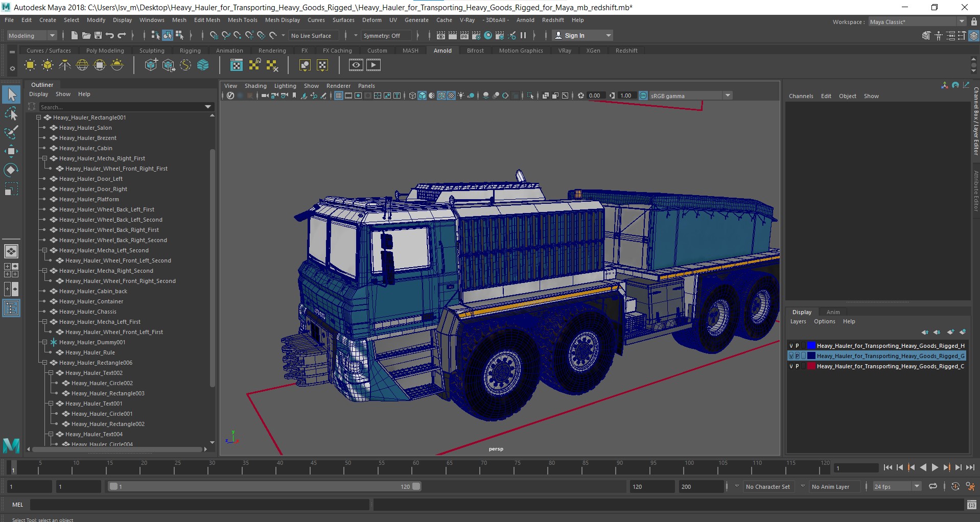980x522 pixels.
Task: Click the Open Scene folder icon
Action: (86, 35)
